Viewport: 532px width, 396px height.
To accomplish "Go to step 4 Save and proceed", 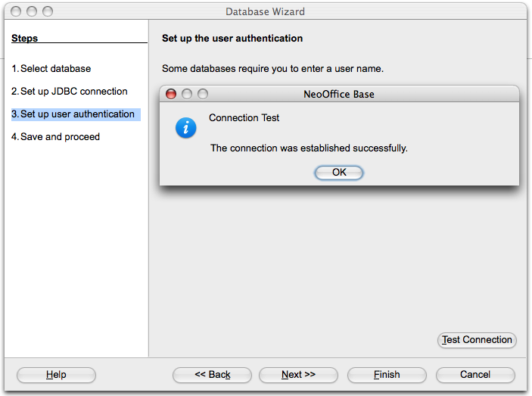I will [56, 137].
